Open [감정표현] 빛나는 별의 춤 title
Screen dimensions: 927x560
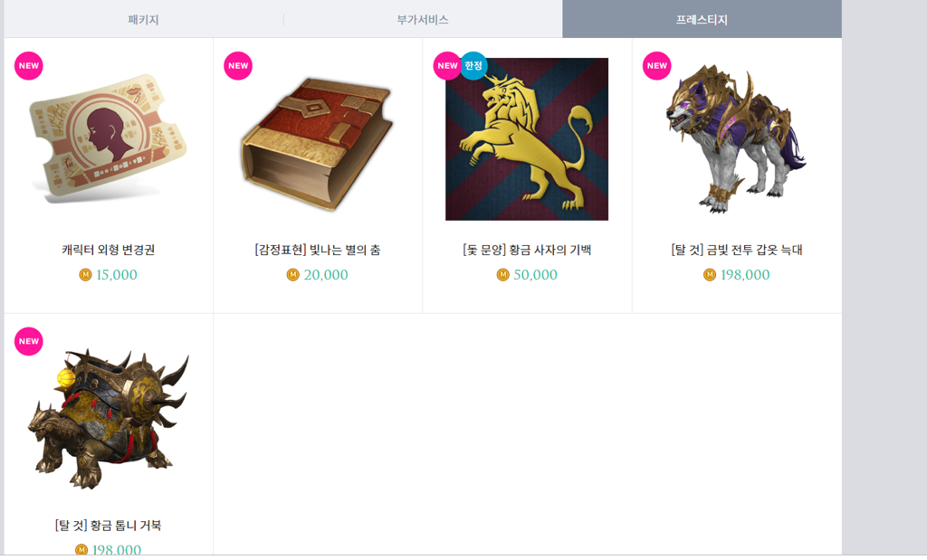[318, 250]
